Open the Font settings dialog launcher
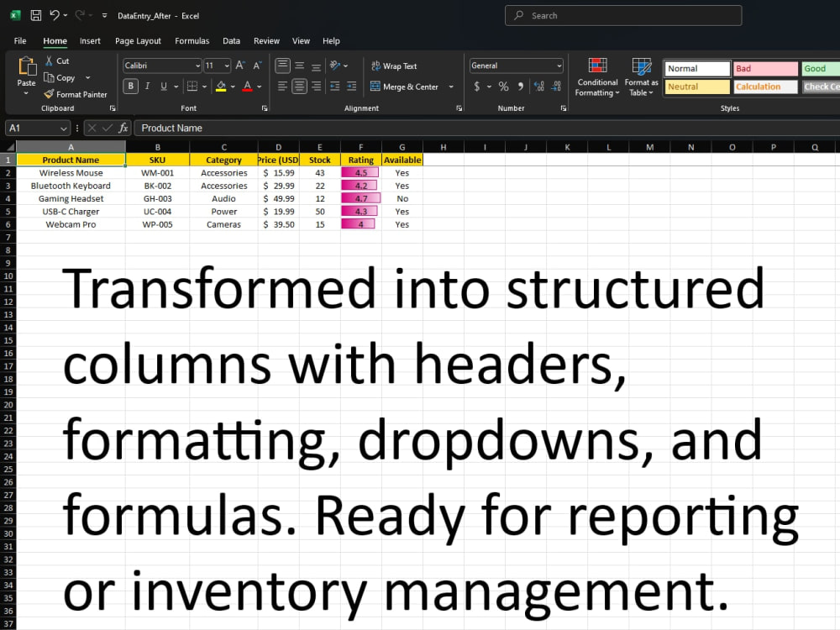 click(x=265, y=108)
